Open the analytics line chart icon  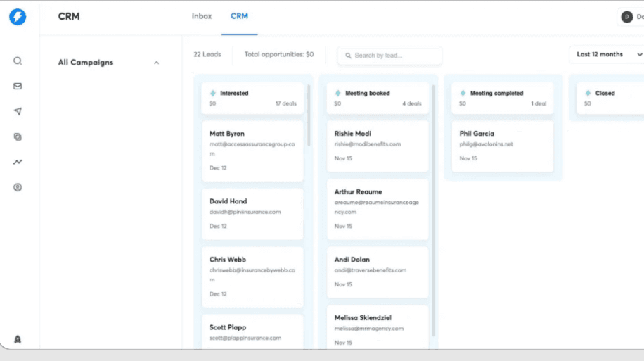18,162
